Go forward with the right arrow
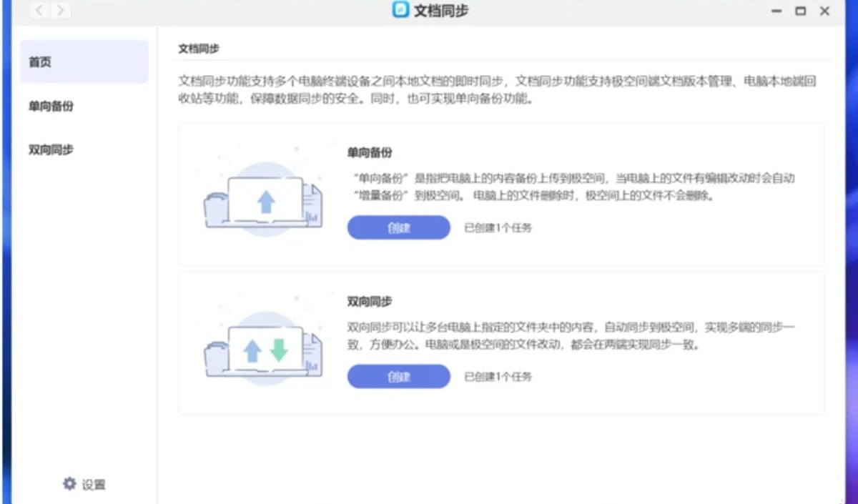 (x=61, y=11)
